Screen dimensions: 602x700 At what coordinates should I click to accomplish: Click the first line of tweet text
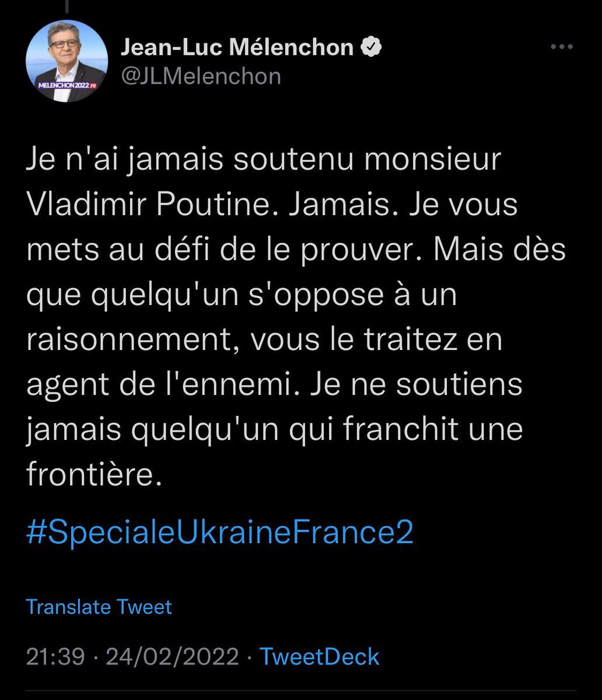point(264,160)
